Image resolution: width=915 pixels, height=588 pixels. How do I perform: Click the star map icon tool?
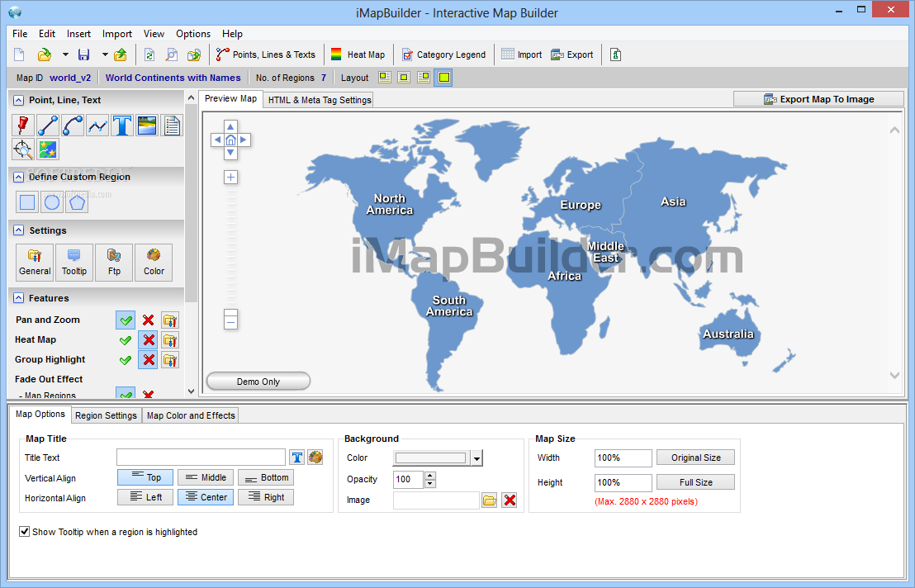click(48, 149)
